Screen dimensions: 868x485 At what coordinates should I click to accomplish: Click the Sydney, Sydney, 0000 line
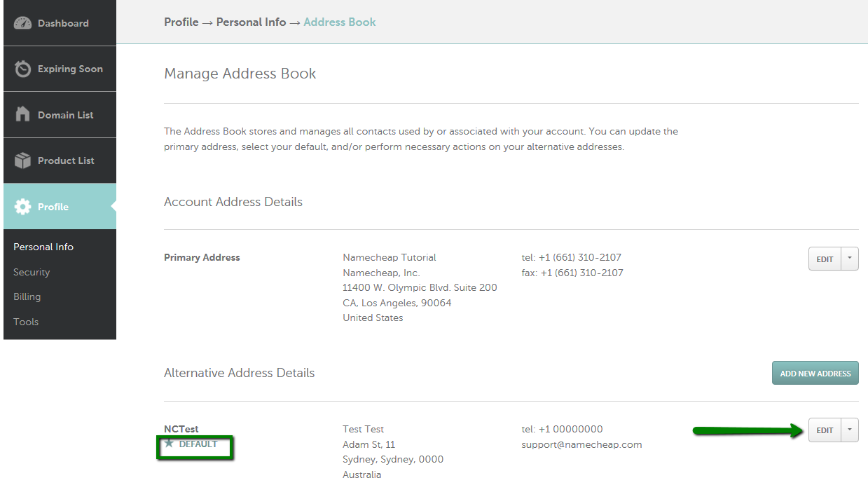click(x=393, y=459)
